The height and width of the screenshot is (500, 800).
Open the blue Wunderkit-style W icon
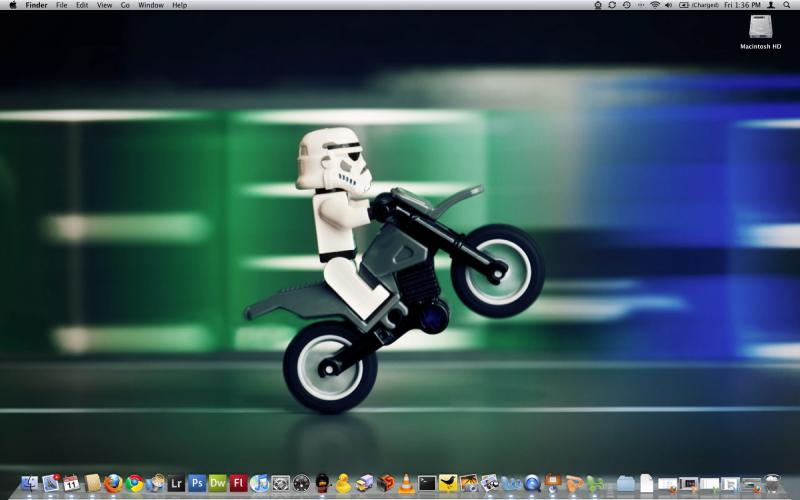(511, 483)
